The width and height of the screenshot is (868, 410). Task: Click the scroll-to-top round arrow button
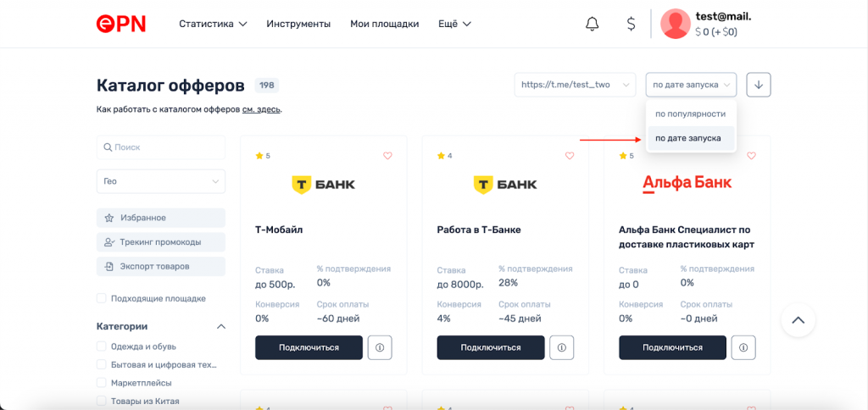click(798, 320)
